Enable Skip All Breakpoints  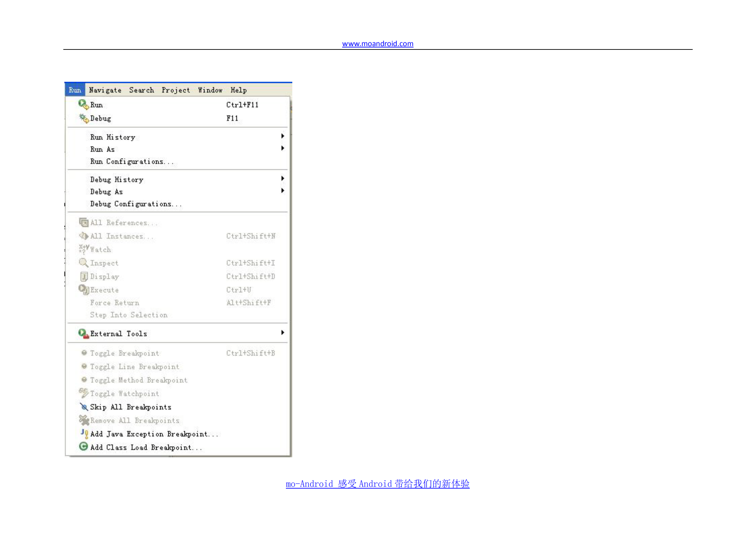click(x=131, y=407)
